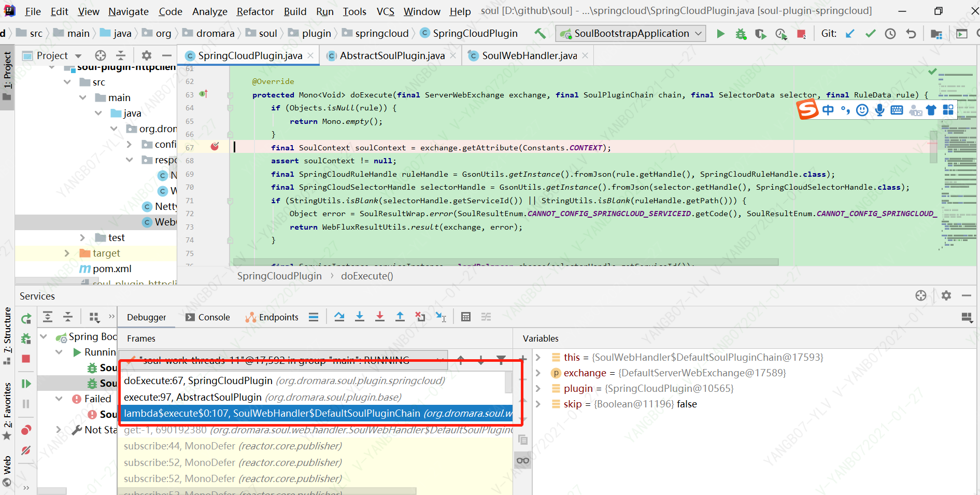980x495 pixels.
Task: Click the Git Update Project arrow
Action: pos(850,34)
